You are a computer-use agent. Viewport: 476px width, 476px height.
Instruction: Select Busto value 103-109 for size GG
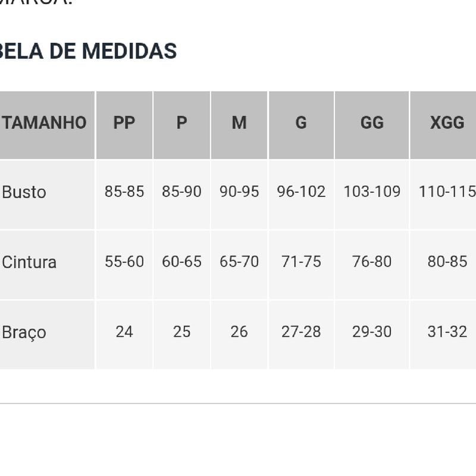coord(372,192)
